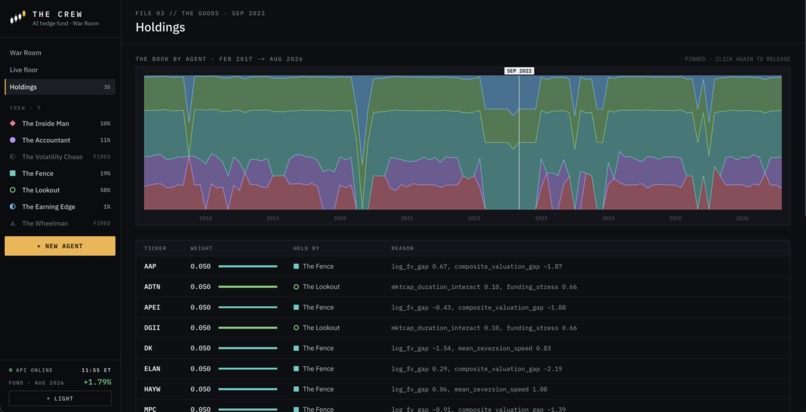The width and height of the screenshot is (806, 412).
Task: Sort by the Ticker column header
Action: click(x=155, y=248)
